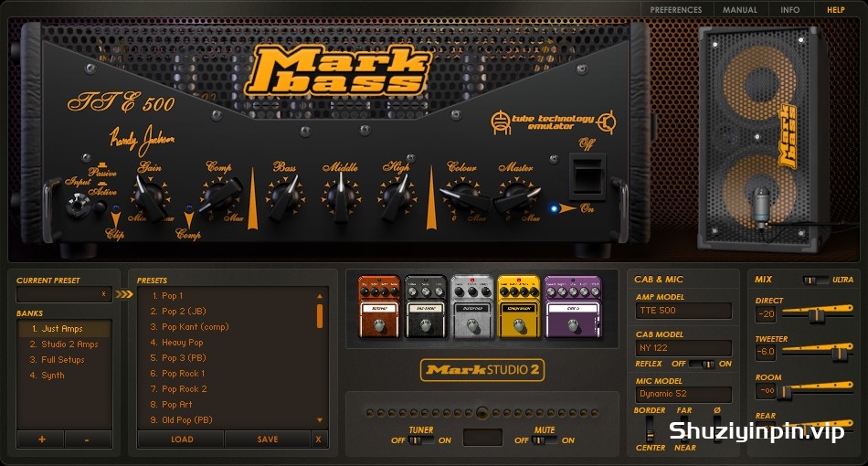Screen dimensions: 868x466
Task: Select the Synth bank
Action: (x=64, y=376)
